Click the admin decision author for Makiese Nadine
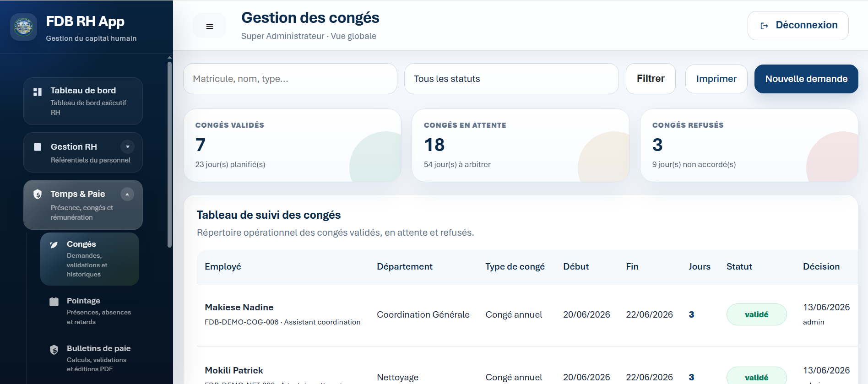Screen dimensions: 868x384 point(814,322)
